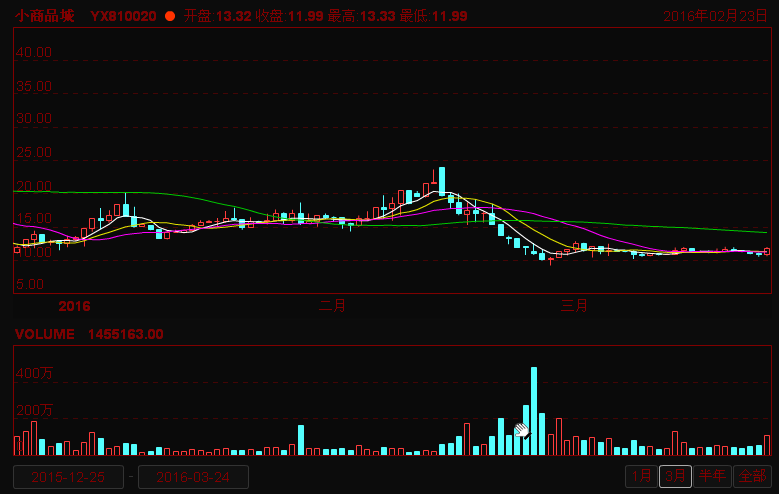Click the end date field 2016-03-24
This screenshot has height=494, width=779.
(x=193, y=477)
